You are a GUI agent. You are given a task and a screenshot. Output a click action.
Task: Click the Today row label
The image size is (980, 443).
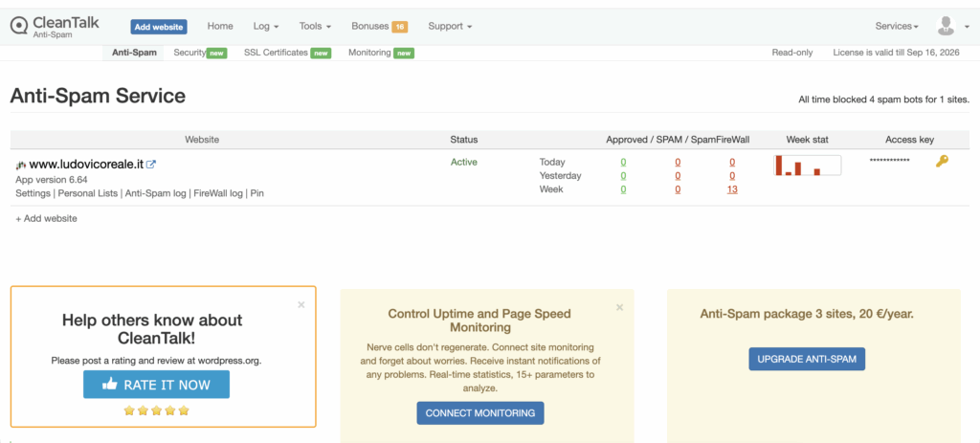[552, 162]
